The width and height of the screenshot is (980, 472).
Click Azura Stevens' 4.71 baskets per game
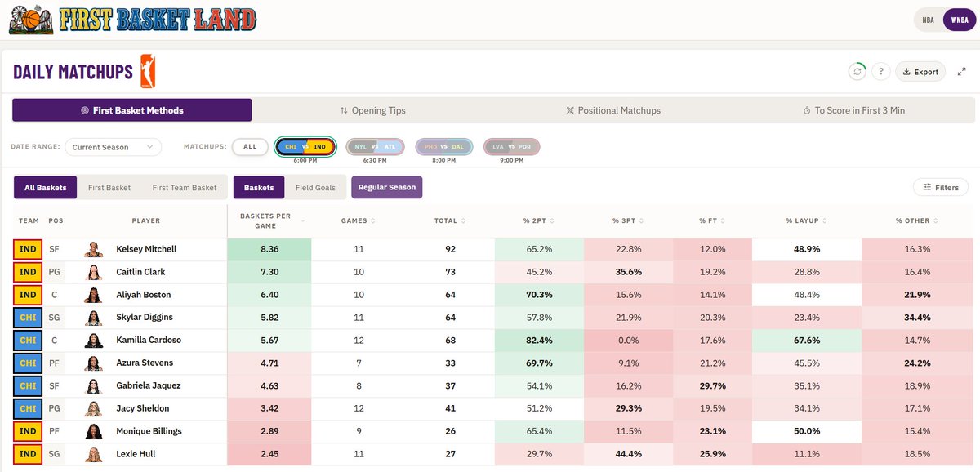click(x=269, y=363)
